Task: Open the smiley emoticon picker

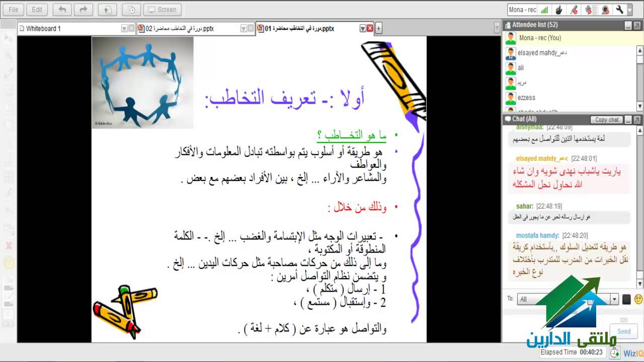Action: coord(638,299)
